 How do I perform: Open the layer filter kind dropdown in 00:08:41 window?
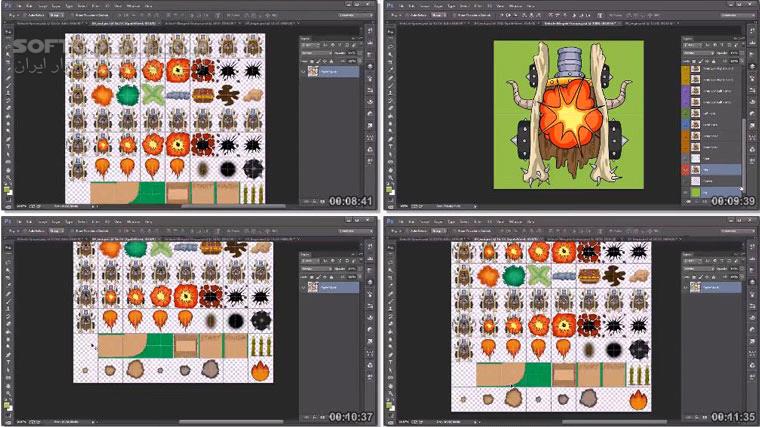311,45
